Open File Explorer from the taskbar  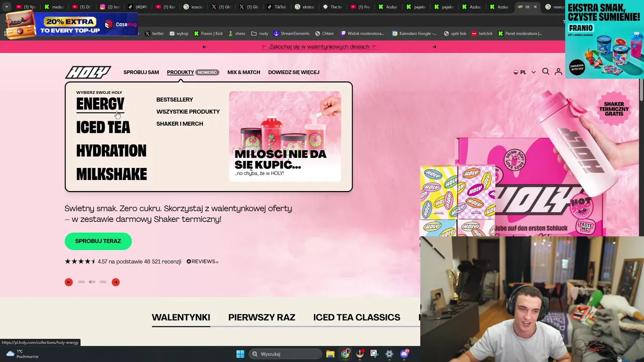point(330,354)
